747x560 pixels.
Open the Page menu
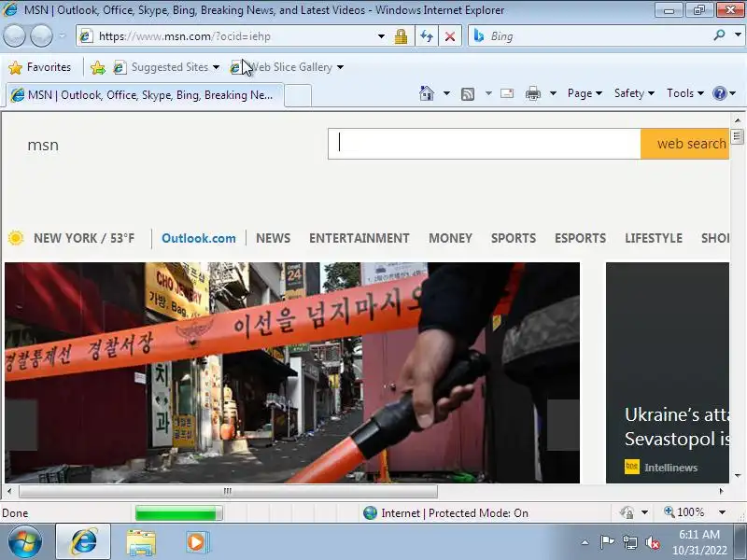[585, 93]
